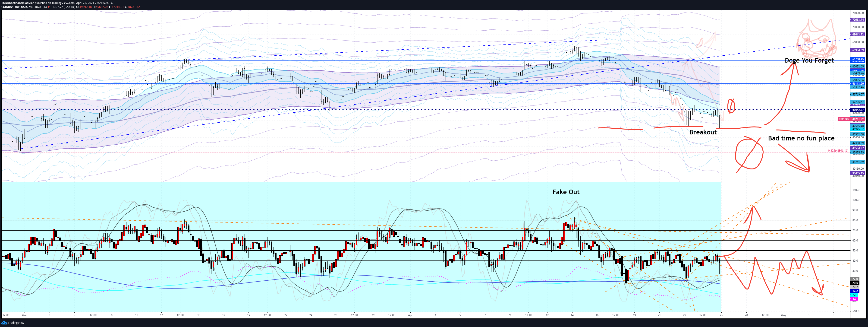Click the 60022.65 price label
The image size is (868, 327).
[x=858, y=67]
